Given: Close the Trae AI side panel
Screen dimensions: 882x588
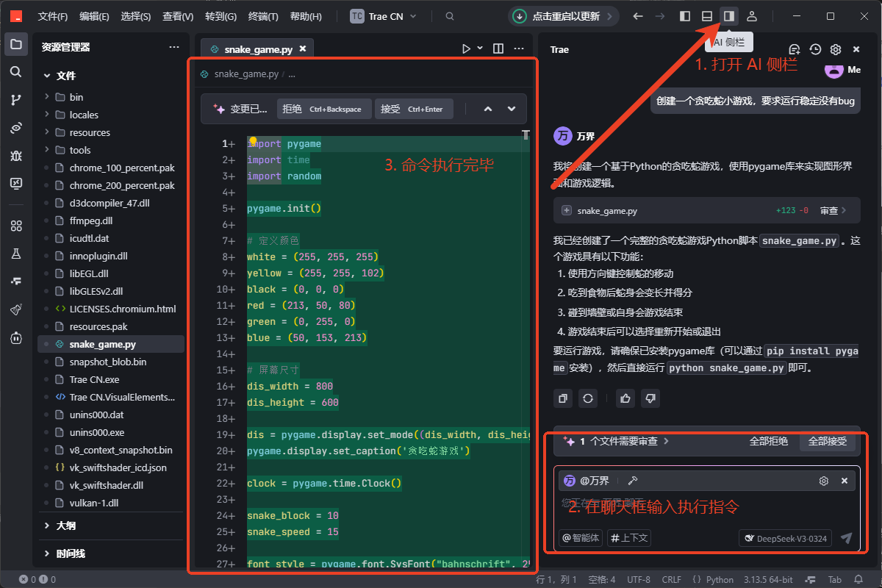Looking at the screenshot, I should pyautogui.click(x=856, y=49).
